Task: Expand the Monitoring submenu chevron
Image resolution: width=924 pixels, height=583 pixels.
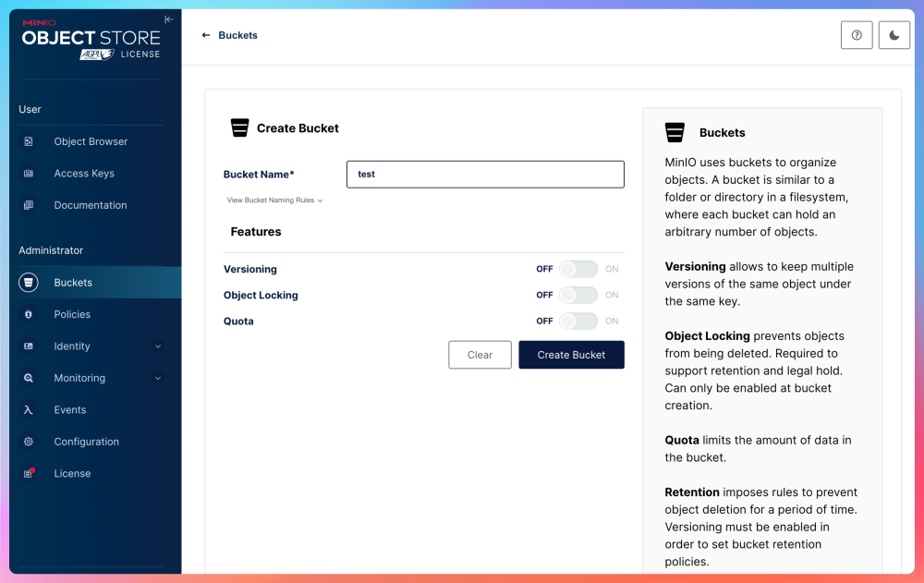Action: tap(158, 378)
